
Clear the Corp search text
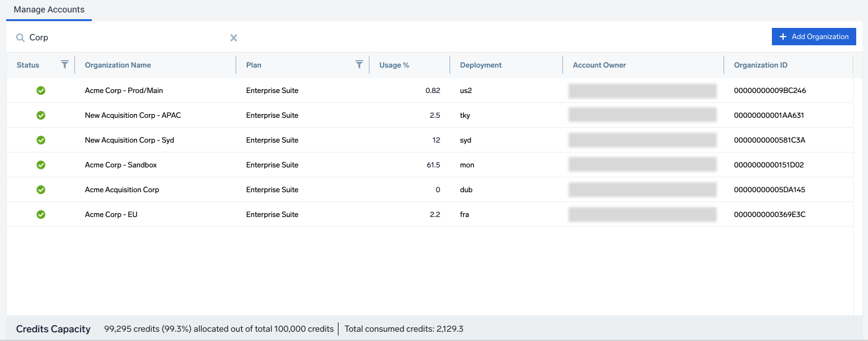[x=234, y=38]
